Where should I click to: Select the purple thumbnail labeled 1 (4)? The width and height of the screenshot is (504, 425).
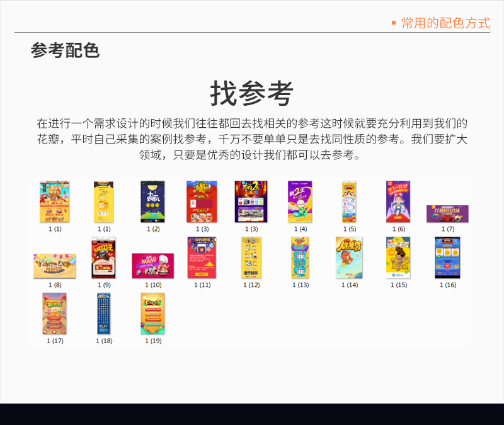click(x=300, y=202)
